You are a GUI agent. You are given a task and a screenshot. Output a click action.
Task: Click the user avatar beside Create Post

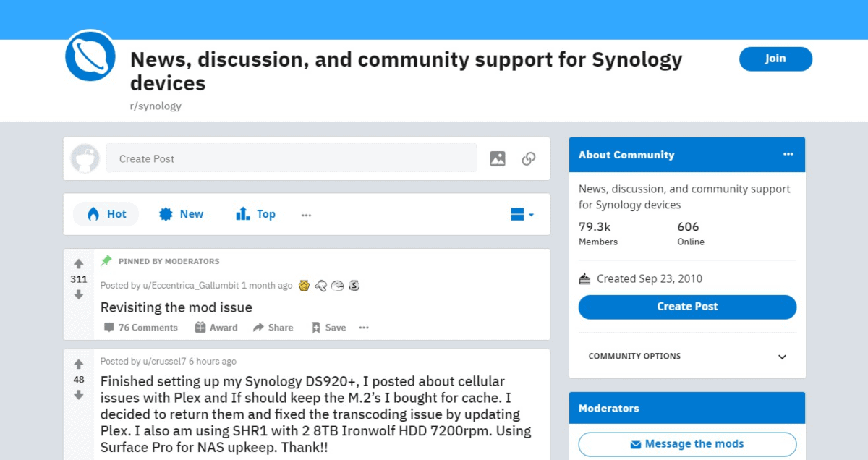point(85,158)
